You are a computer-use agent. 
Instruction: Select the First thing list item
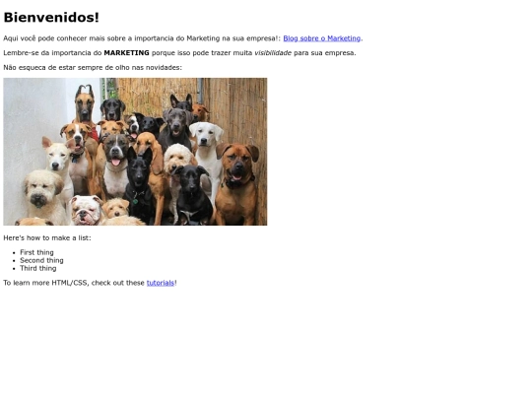pyautogui.click(x=36, y=252)
